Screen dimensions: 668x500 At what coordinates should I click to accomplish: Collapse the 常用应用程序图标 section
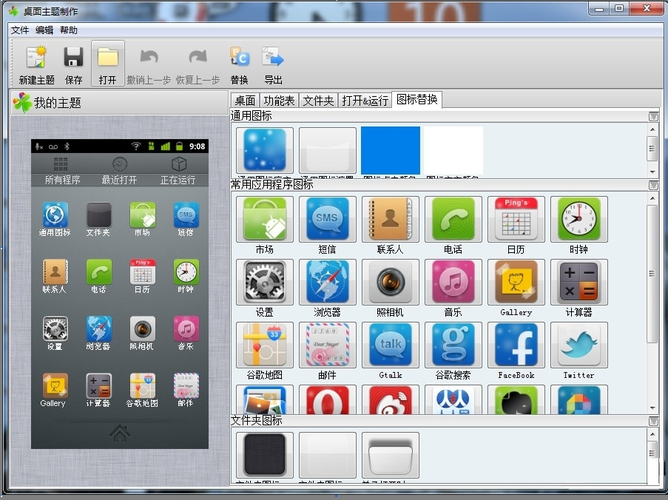[x=653, y=185]
